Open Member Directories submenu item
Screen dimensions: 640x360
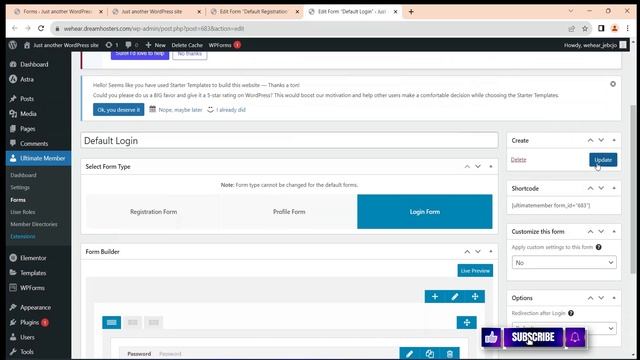tap(34, 224)
